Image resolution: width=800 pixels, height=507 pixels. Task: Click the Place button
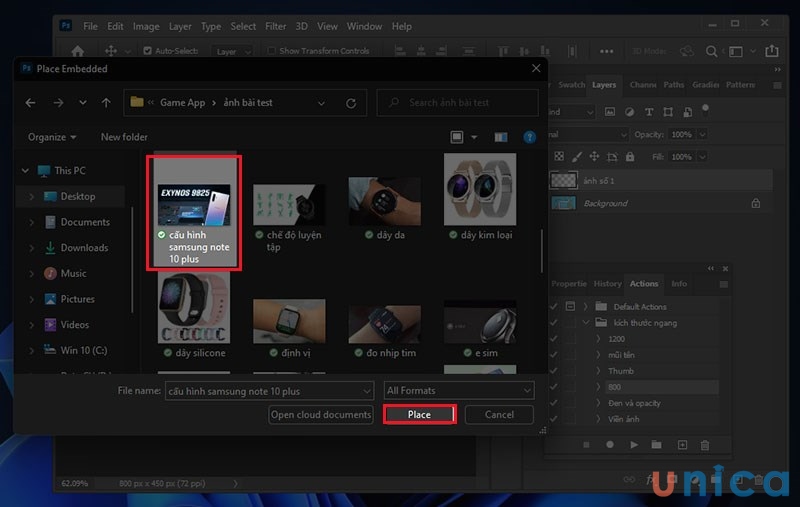coord(420,415)
